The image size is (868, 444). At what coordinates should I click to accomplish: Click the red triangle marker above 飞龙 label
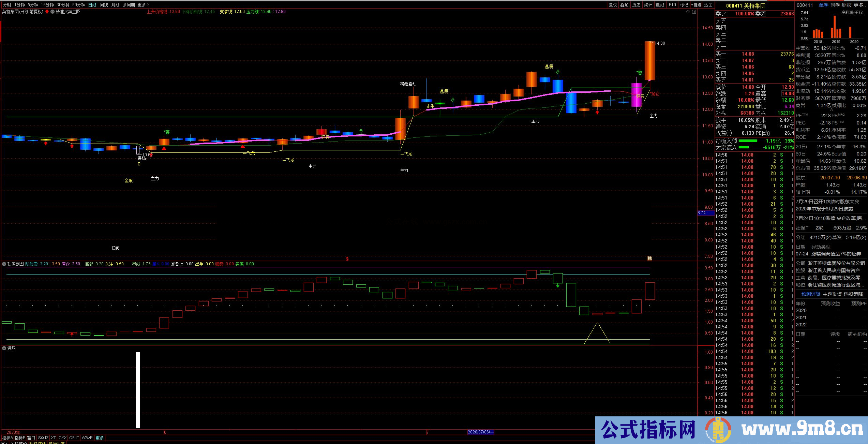242,147
